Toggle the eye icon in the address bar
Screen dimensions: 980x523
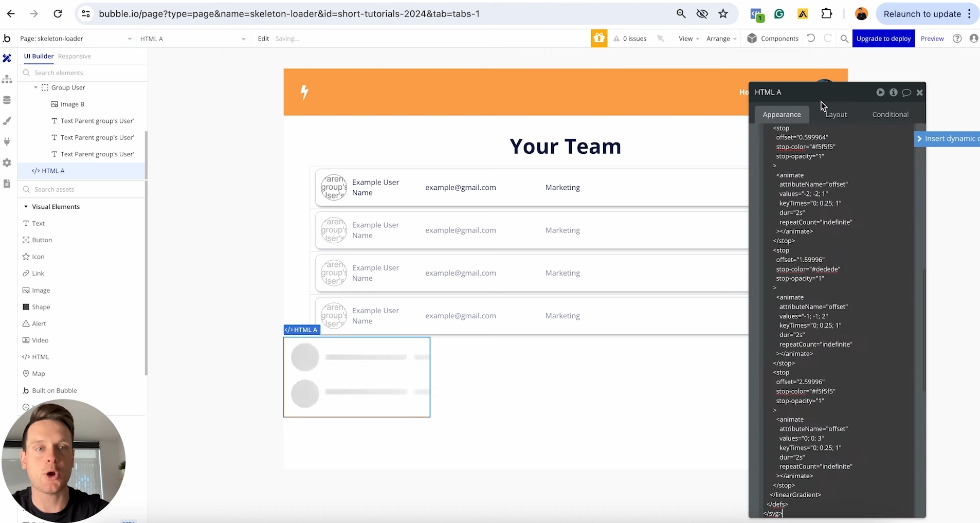coord(703,13)
